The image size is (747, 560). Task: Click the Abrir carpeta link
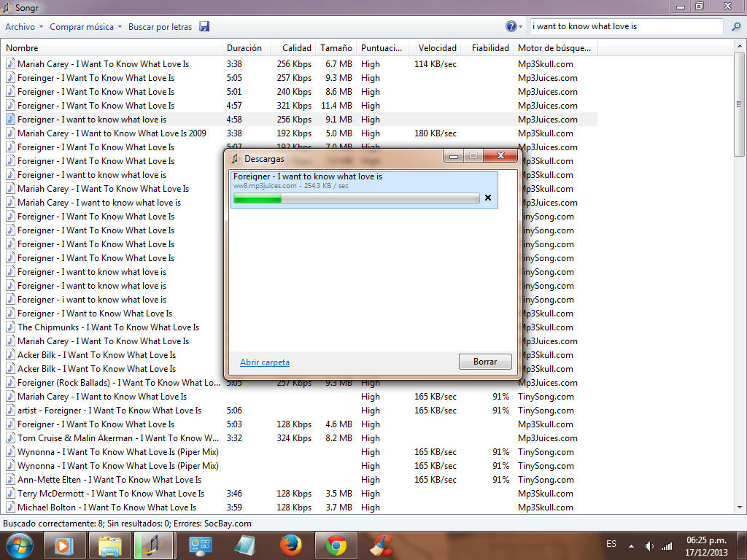coord(264,362)
